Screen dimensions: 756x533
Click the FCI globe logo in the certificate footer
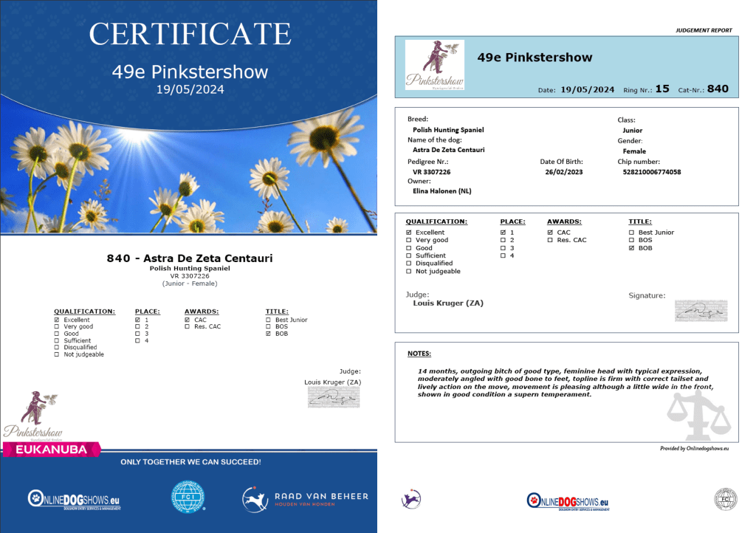coord(188,497)
